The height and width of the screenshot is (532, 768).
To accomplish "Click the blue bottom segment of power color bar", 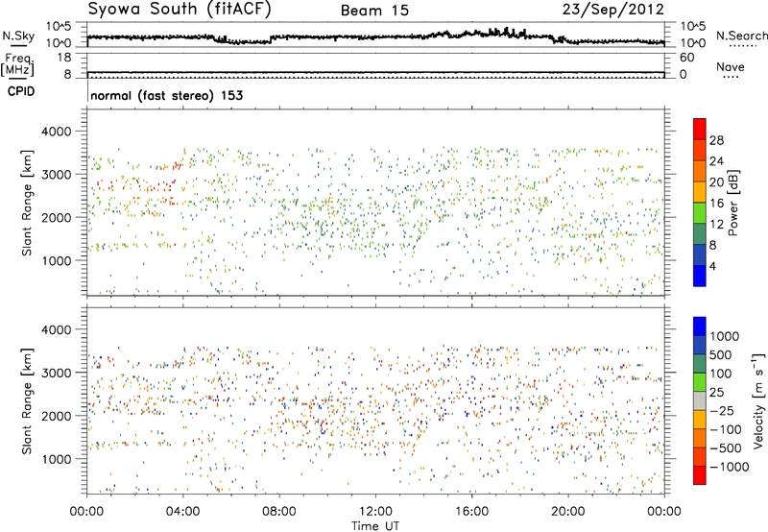I will (x=700, y=276).
